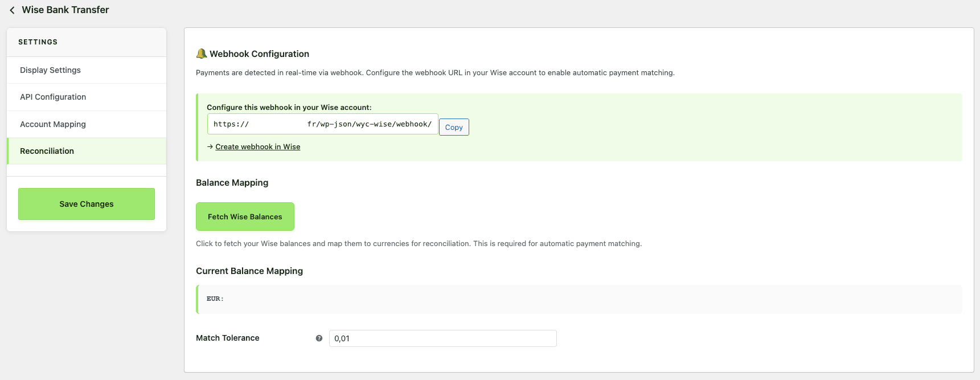Fetch Wise Balances
The width and height of the screenshot is (980, 380).
click(245, 216)
